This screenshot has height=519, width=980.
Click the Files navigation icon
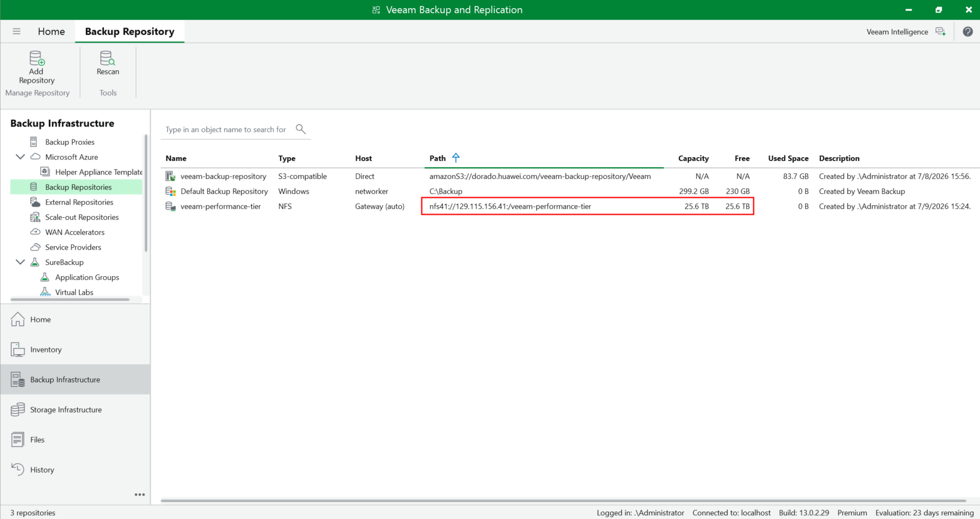pyautogui.click(x=18, y=439)
